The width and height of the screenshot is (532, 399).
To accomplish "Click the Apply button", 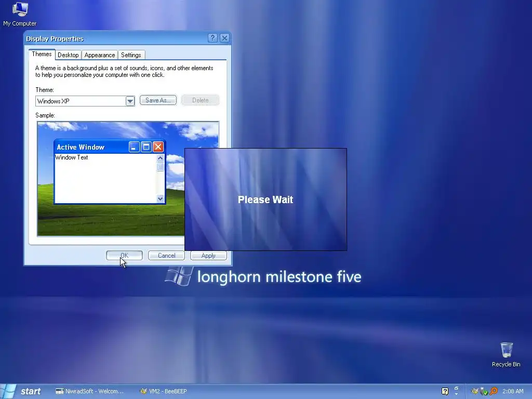I will pos(208,256).
